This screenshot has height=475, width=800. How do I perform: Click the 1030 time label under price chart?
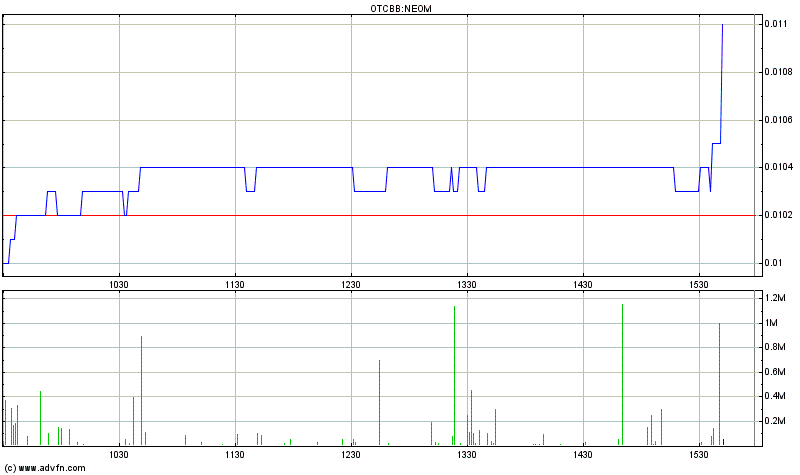pos(119,285)
